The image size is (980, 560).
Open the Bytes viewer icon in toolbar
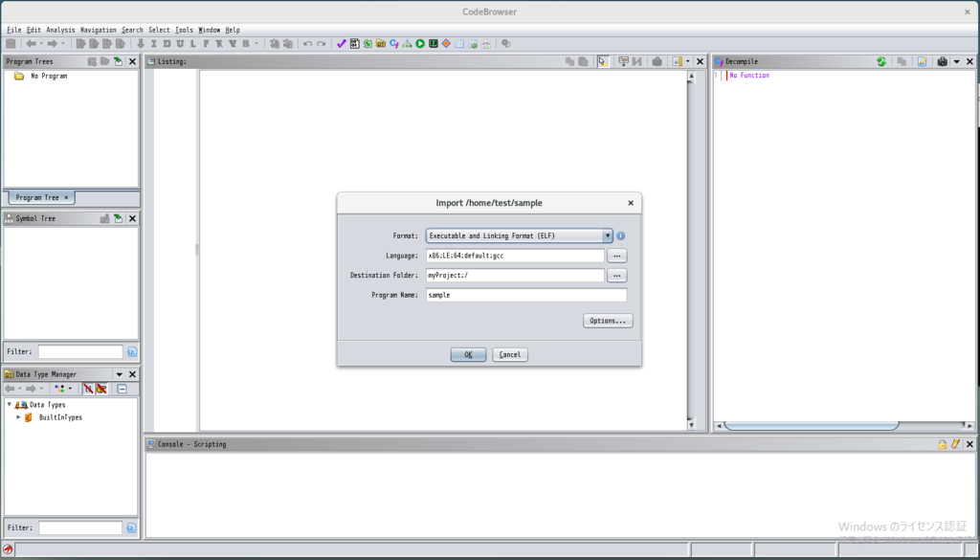[354, 44]
